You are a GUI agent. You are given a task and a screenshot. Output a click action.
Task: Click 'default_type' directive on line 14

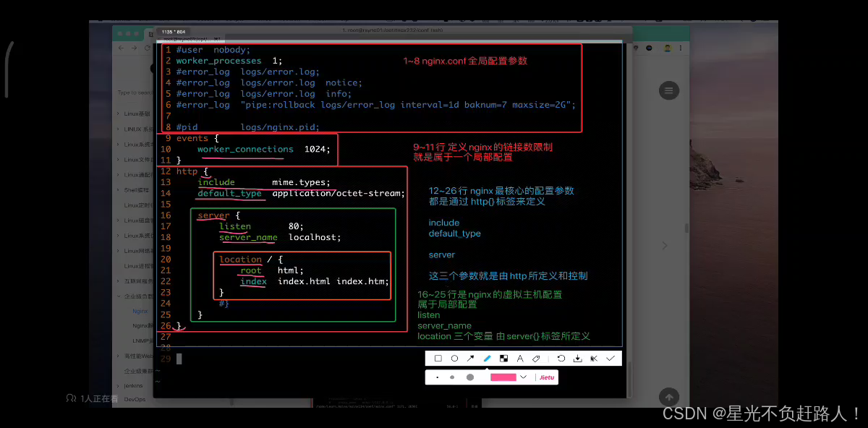pyautogui.click(x=229, y=193)
